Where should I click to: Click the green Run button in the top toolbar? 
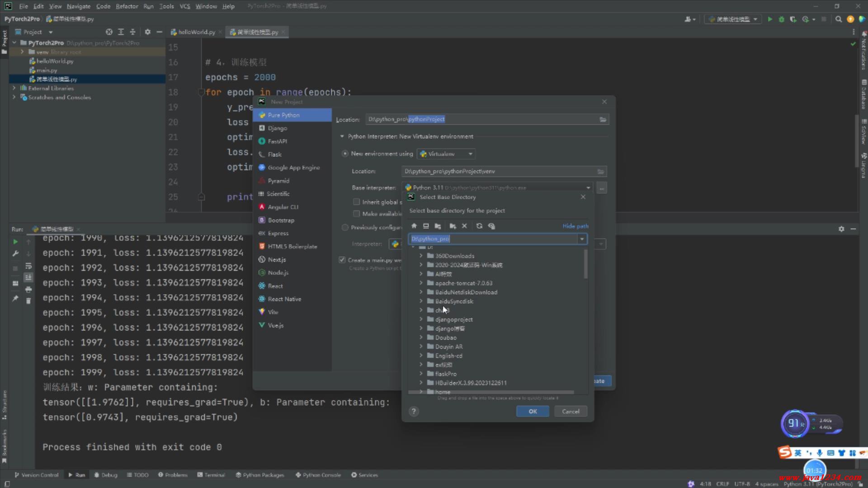tap(770, 19)
